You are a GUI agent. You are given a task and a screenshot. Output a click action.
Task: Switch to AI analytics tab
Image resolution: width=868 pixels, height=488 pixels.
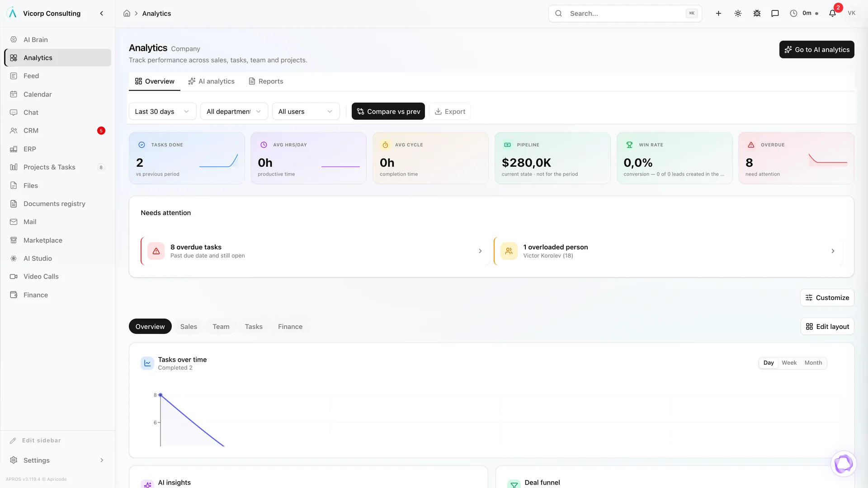point(211,81)
